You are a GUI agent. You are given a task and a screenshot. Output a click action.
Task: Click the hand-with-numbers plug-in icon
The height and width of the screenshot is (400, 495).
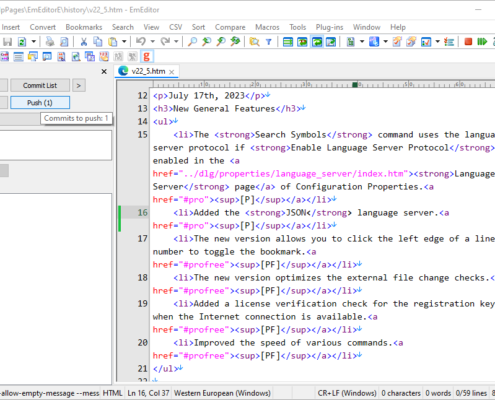104,56
